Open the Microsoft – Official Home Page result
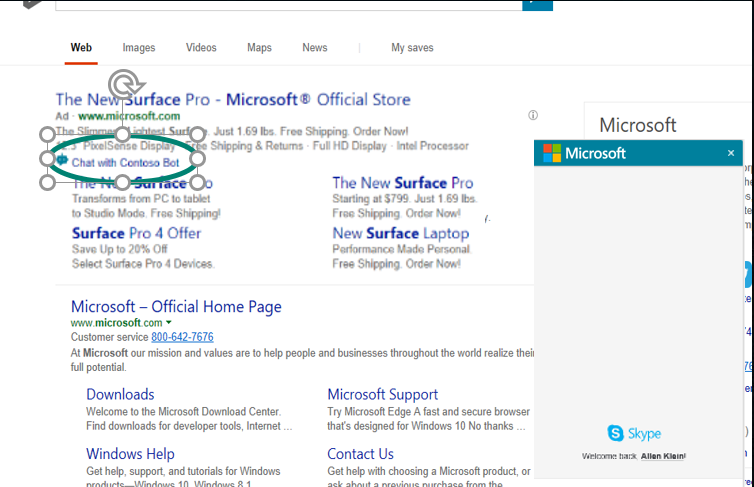 click(176, 307)
